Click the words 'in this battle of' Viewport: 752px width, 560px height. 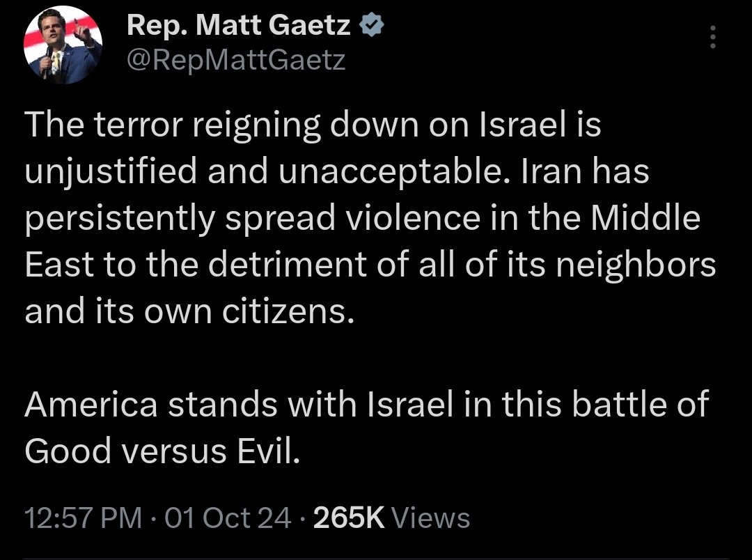pos(586,405)
